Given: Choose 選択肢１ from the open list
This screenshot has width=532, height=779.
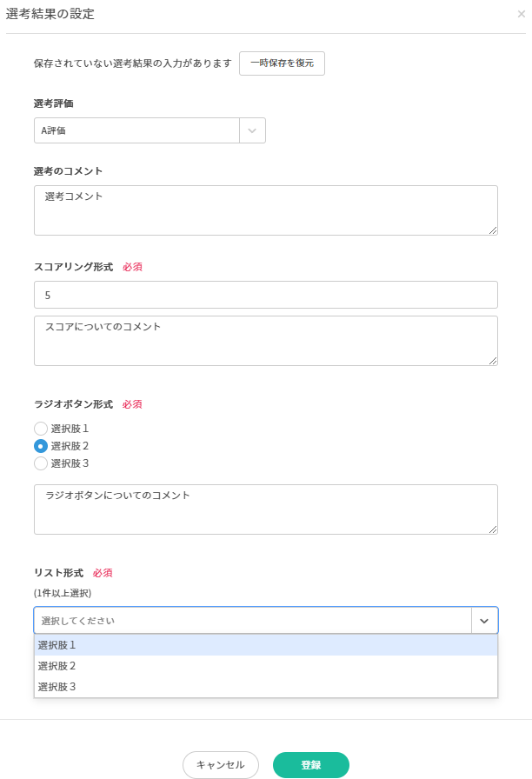Looking at the screenshot, I should click(x=265, y=645).
